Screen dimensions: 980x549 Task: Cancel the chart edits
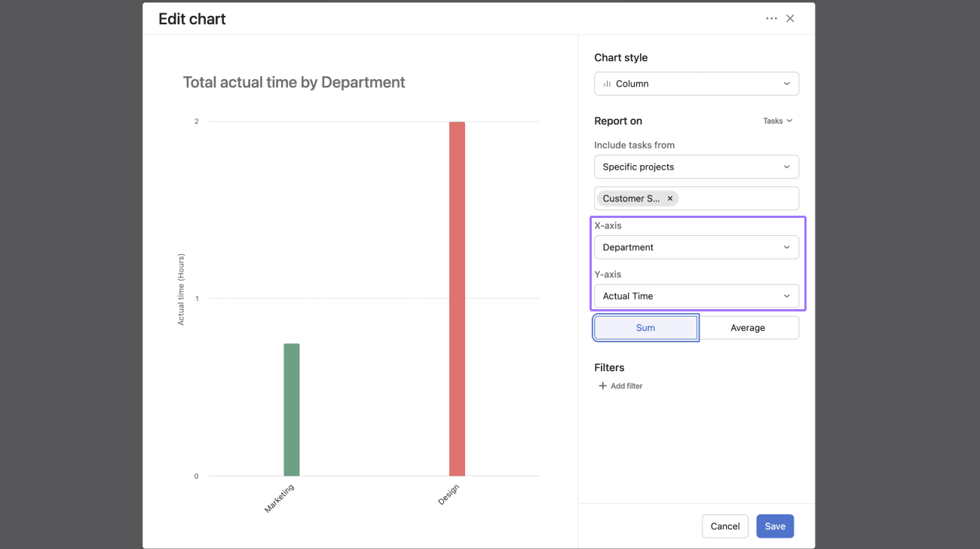click(x=724, y=526)
